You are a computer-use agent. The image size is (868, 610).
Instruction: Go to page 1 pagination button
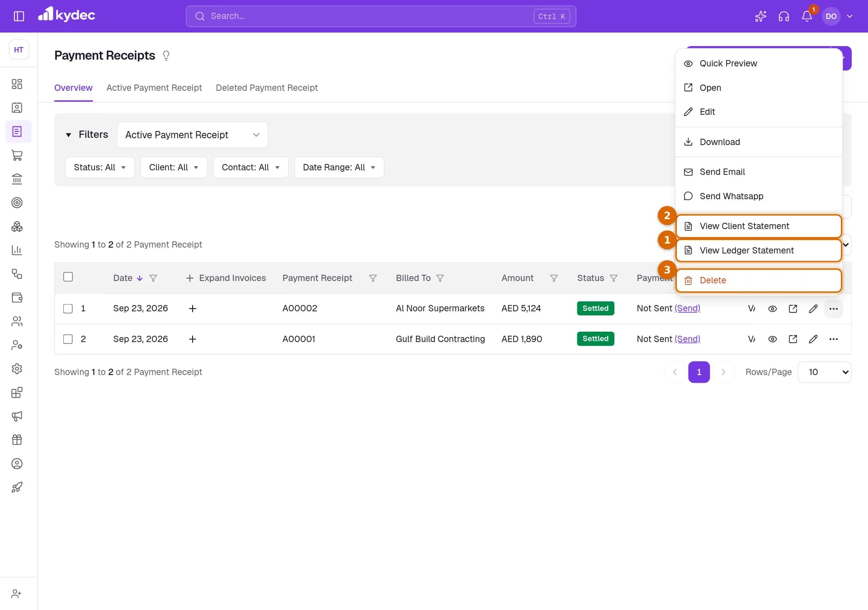tap(699, 372)
